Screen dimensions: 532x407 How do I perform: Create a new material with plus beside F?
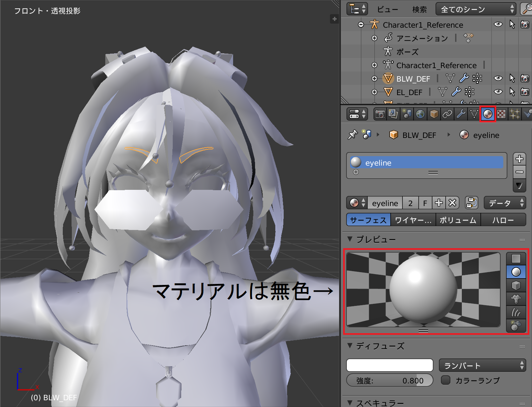click(x=439, y=203)
